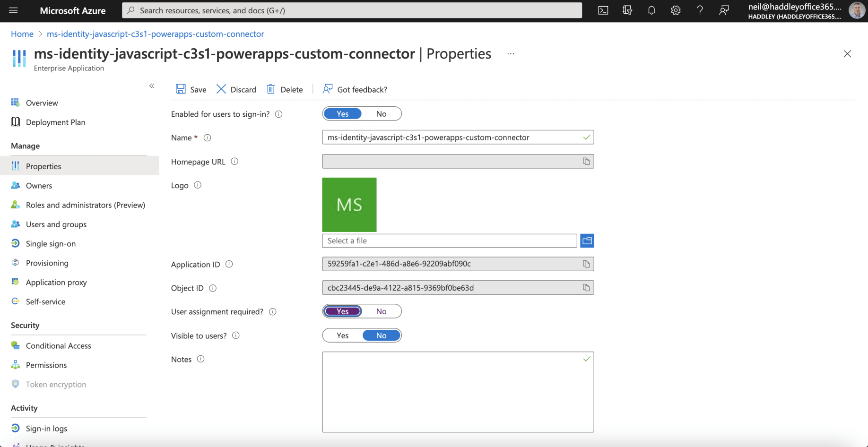Show info tooltip for Application ID

pyautogui.click(x=229, y=264)
